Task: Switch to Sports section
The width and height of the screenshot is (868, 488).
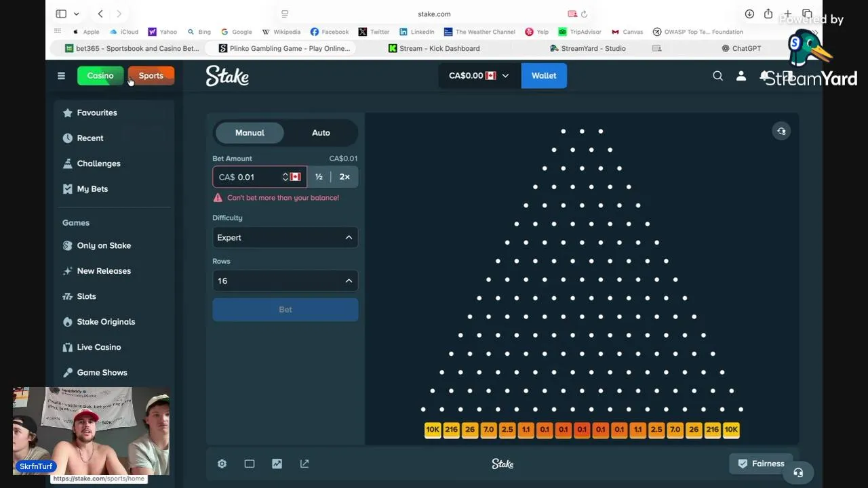Action: (151, 76)
